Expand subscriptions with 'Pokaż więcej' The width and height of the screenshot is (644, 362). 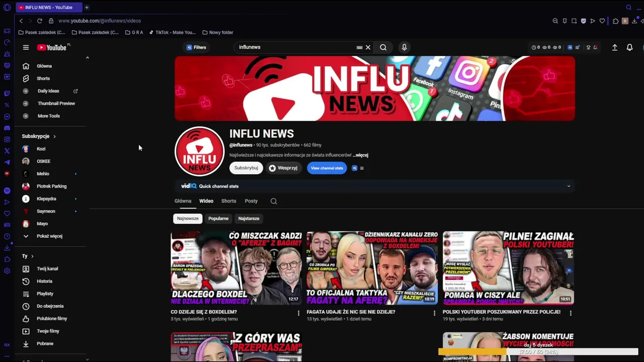coord(50,236)
